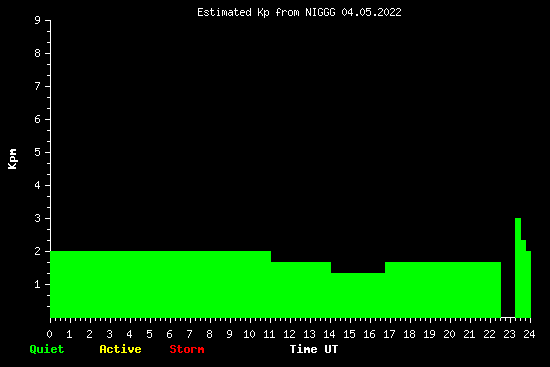Click the y-axis tick label '9'
Screen dimensions: 550x367
pyautogui.click(x=38, y=20)
